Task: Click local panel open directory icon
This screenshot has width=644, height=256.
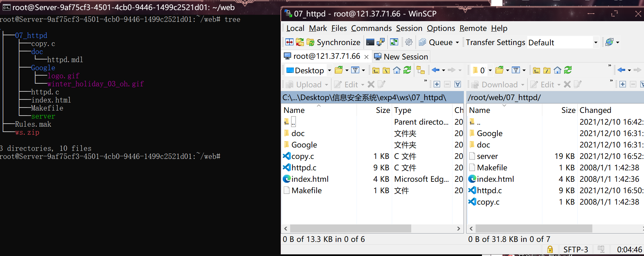Action: click(339, 70)
